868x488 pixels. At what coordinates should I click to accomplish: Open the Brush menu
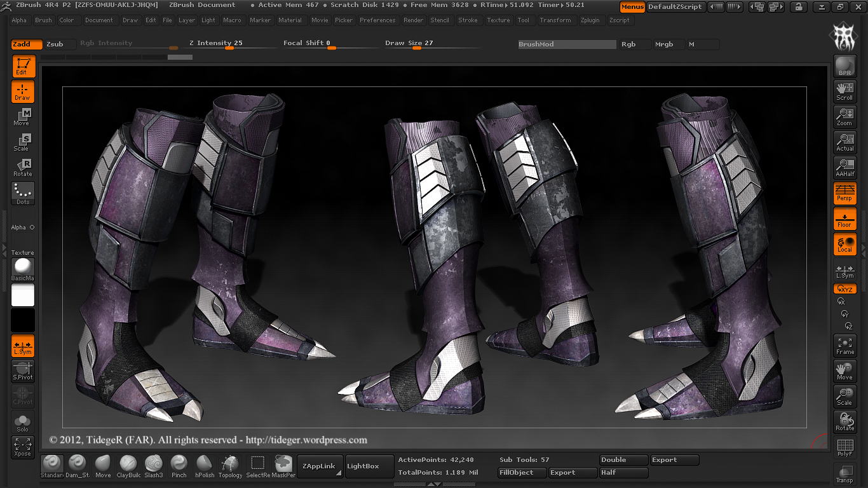click(x=44, y=20)
